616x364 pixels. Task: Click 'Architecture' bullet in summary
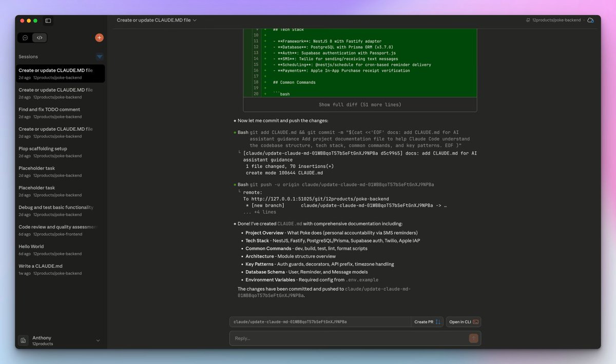260,256
